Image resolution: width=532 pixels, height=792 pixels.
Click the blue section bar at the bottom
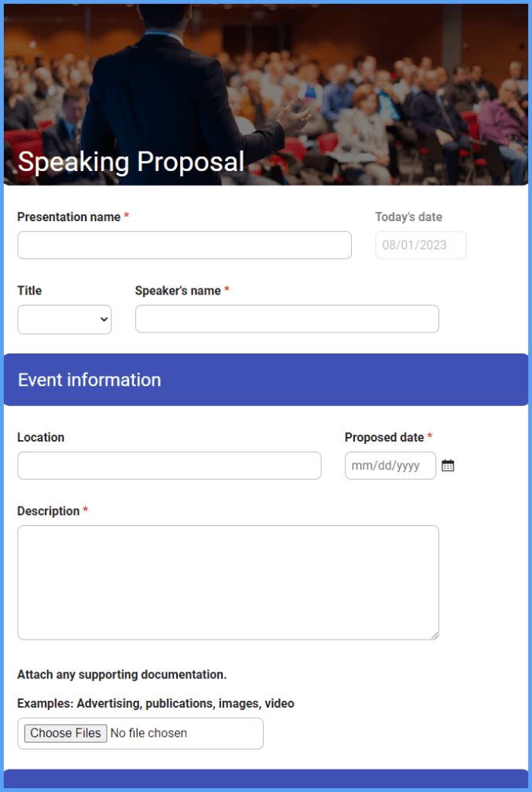266,781
